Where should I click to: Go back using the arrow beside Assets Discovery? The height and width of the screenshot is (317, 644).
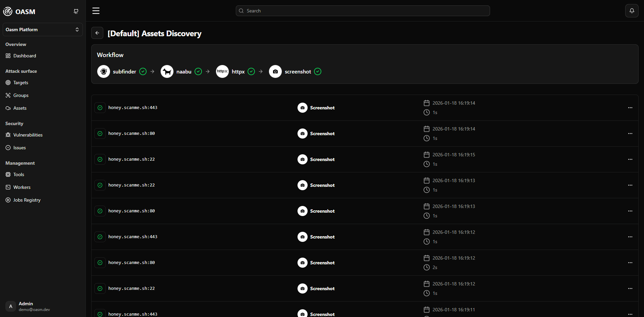[x=97, y=33]
